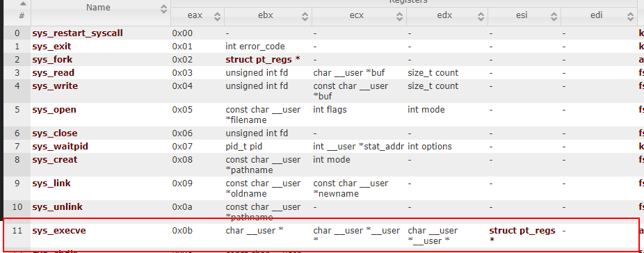The height and width of the screenshot is (253, 644).
Task: Open the sys_restart_syscall entry
Action: pyautogui.click(x=78, y=33)
